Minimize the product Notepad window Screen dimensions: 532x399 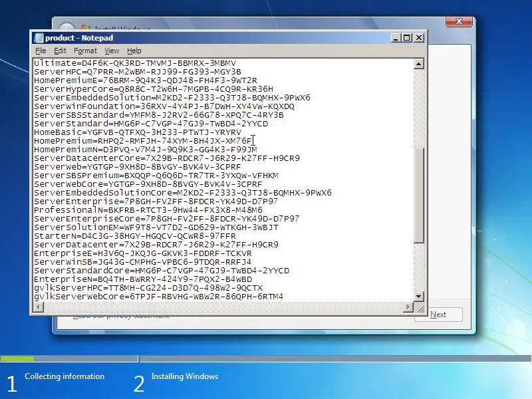(x=395, y=38)
